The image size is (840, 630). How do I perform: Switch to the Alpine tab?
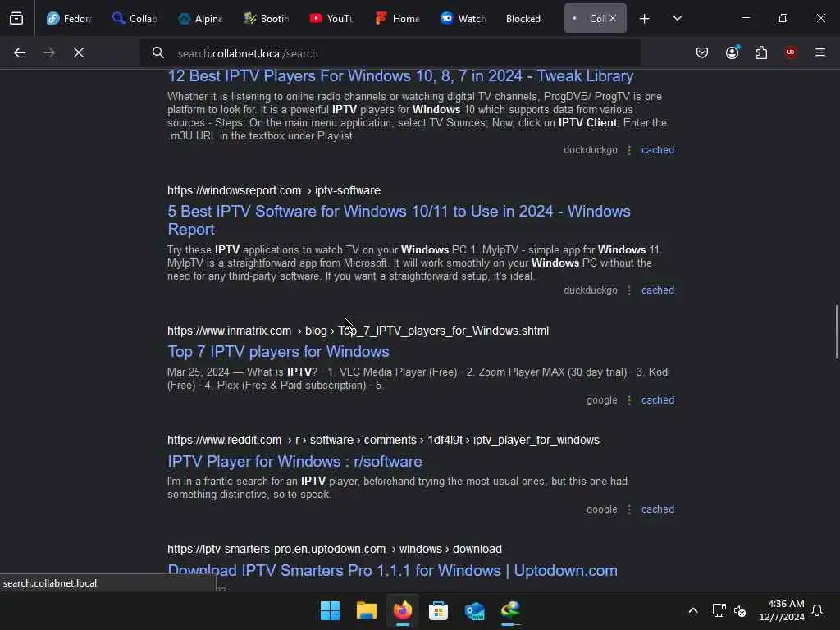pos(200,18)
